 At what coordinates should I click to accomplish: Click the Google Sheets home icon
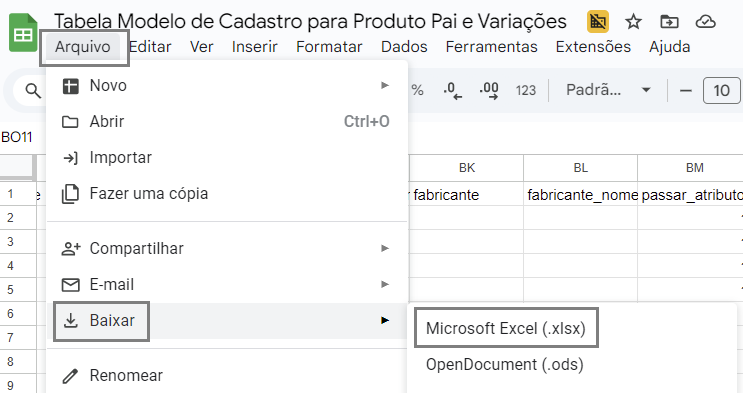[23, 33]
